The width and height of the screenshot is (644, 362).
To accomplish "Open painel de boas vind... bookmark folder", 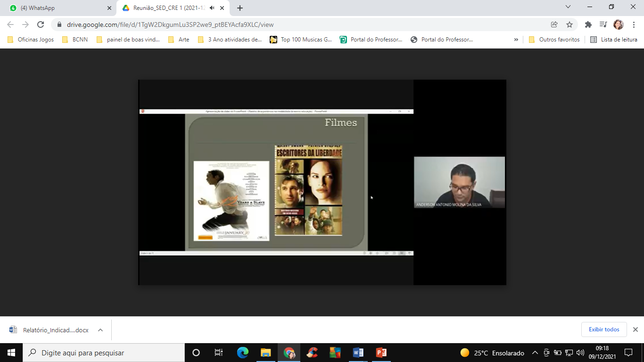I will coord(128,40).
